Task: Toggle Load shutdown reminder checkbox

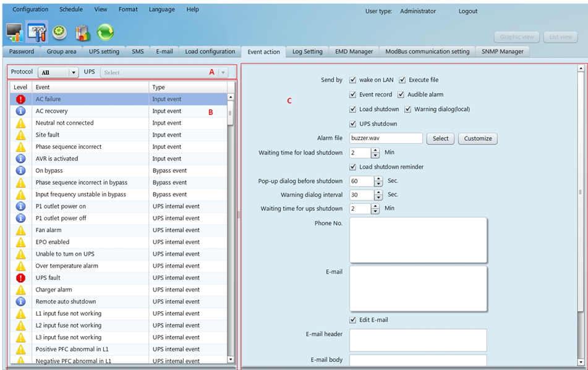Action: click(352, 167)
